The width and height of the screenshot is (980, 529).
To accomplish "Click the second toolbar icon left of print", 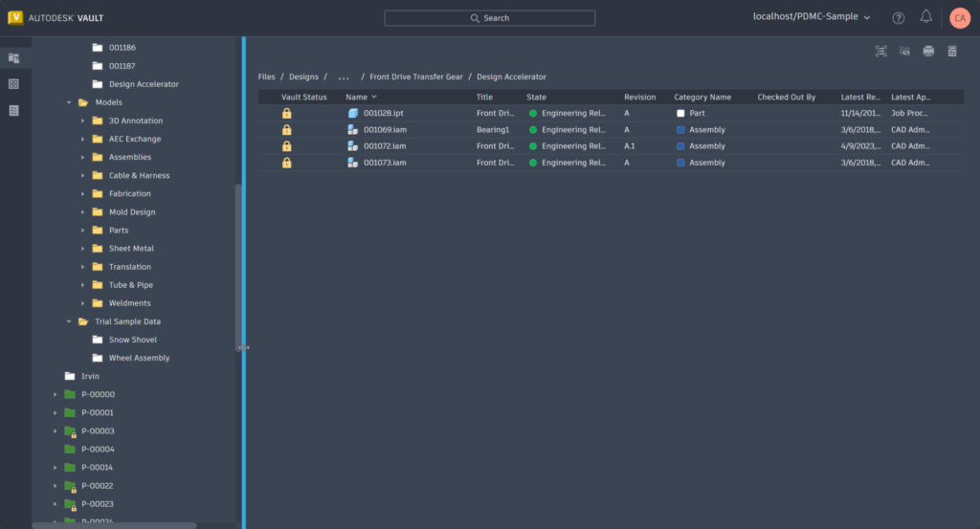I will pos(904,52).
